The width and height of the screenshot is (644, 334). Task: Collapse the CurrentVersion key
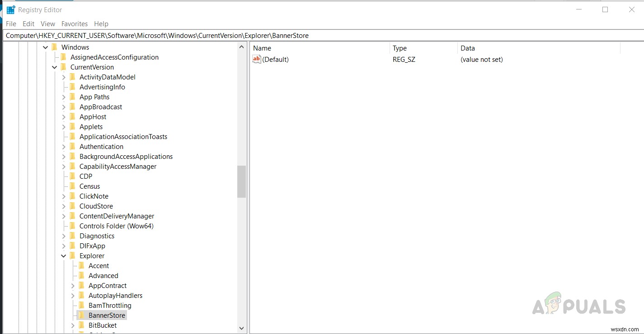54,67
